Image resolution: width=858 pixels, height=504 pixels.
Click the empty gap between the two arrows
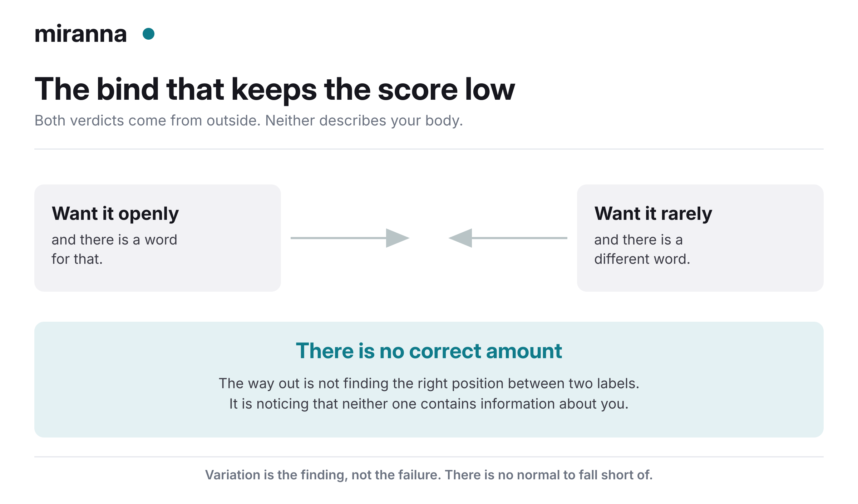coord(429,238)
